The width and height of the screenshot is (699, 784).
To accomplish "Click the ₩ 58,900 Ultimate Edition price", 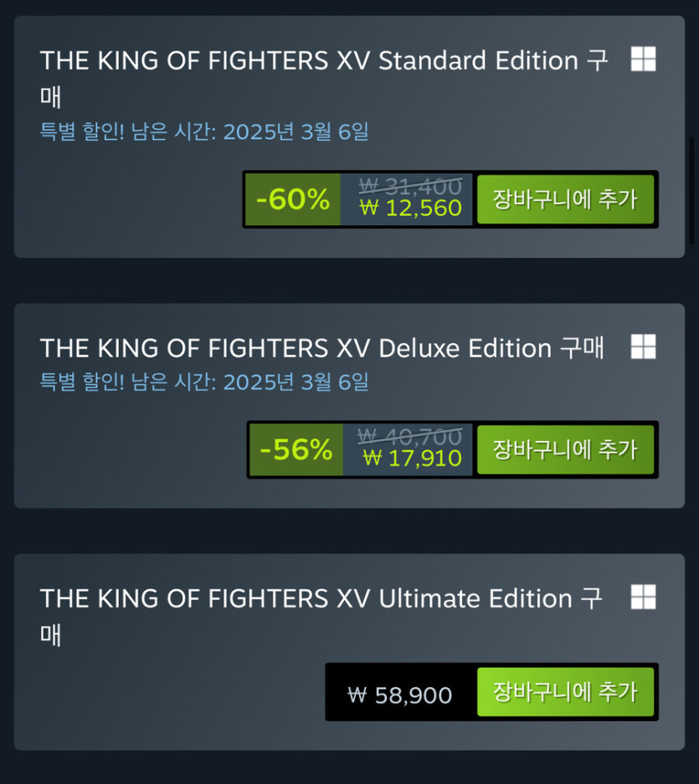I will coord(400,694).
